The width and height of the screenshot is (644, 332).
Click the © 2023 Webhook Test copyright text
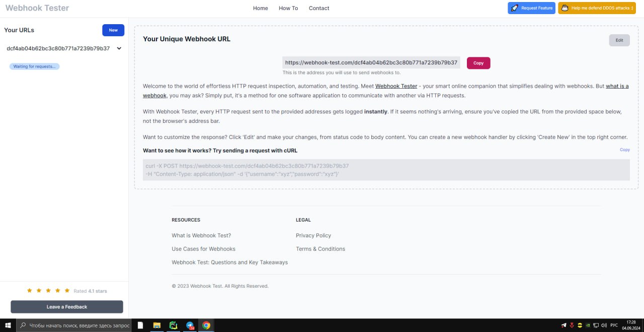(x=220, y=286)
